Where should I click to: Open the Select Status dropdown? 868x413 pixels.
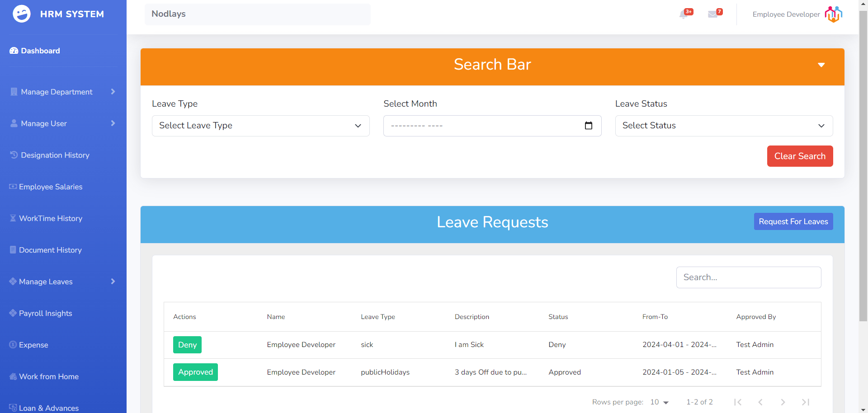724,126
